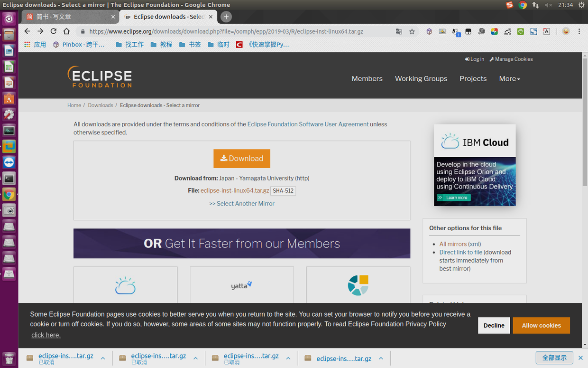This screenshot has height=368, width=588.
Task: Open System Settings wrench icon in launcher
Action: point(9,114)
